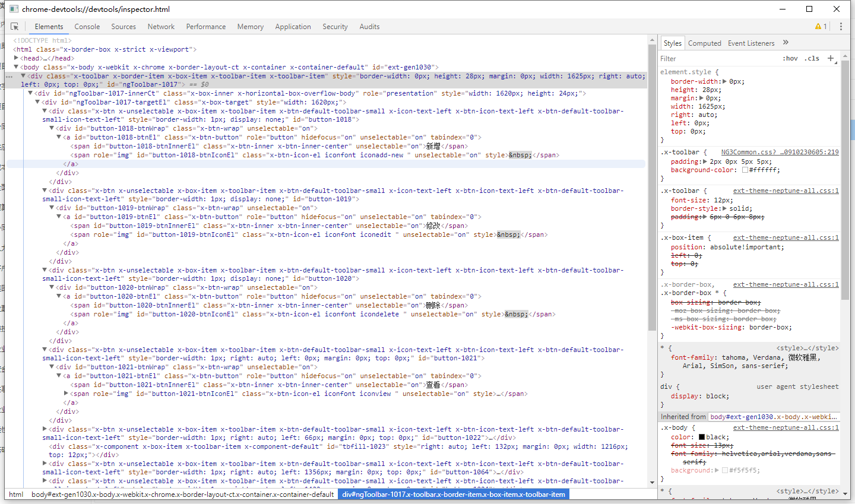Click the black color swatch under .x-body

click(702, 438)
